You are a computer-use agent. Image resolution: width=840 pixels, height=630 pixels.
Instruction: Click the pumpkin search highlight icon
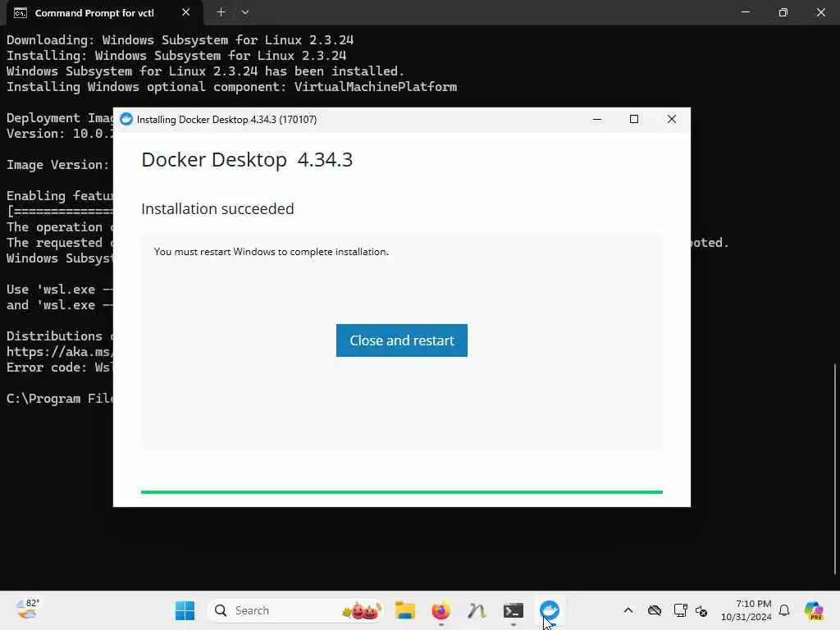(x=362, y=610)
